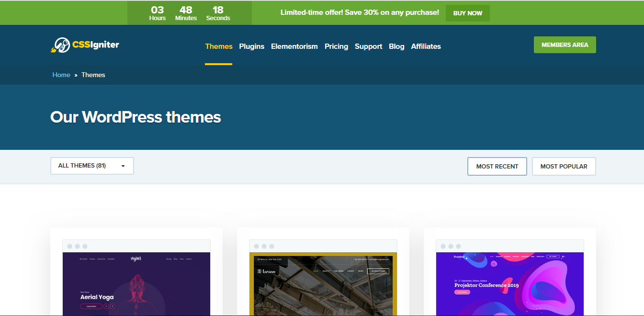Open the Projektor Conference theme thumbnail

(x=510, y=283)
